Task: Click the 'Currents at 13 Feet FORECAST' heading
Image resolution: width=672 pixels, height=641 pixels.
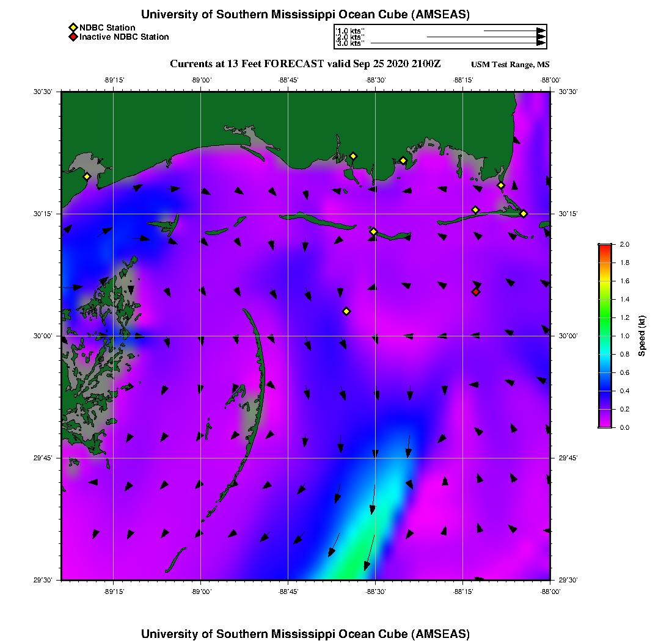Action: 305,64
